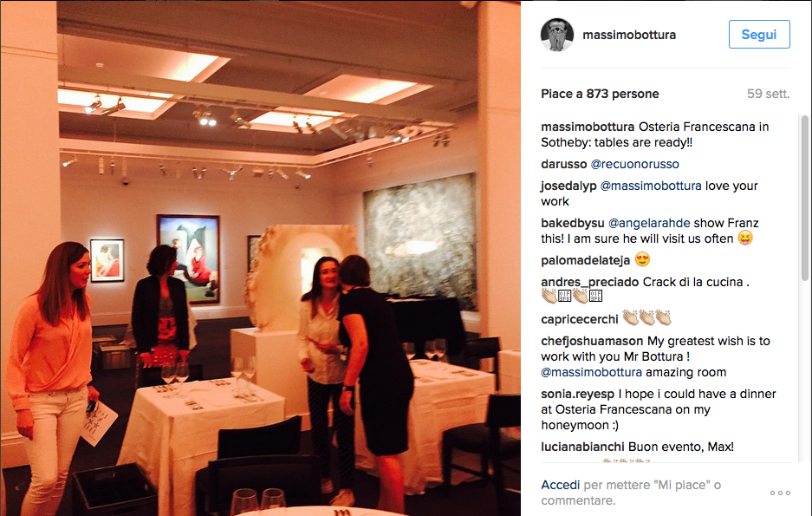Click Accedi login link
This screenshot has width=812, height=516.
pos(561,485)
